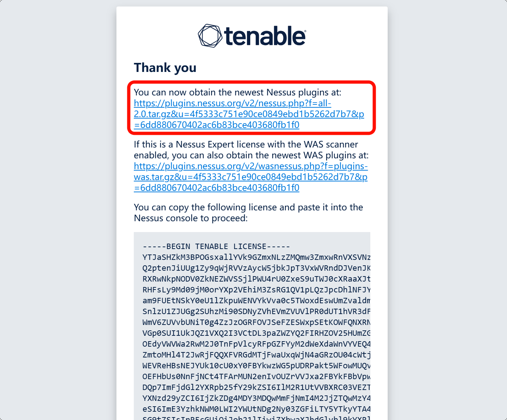Image resolution: width=507 pixels, height=420 pixels.
Task: Click the license line starting with WmV6ZUVvbUN
Action: (x=256, y=322)
